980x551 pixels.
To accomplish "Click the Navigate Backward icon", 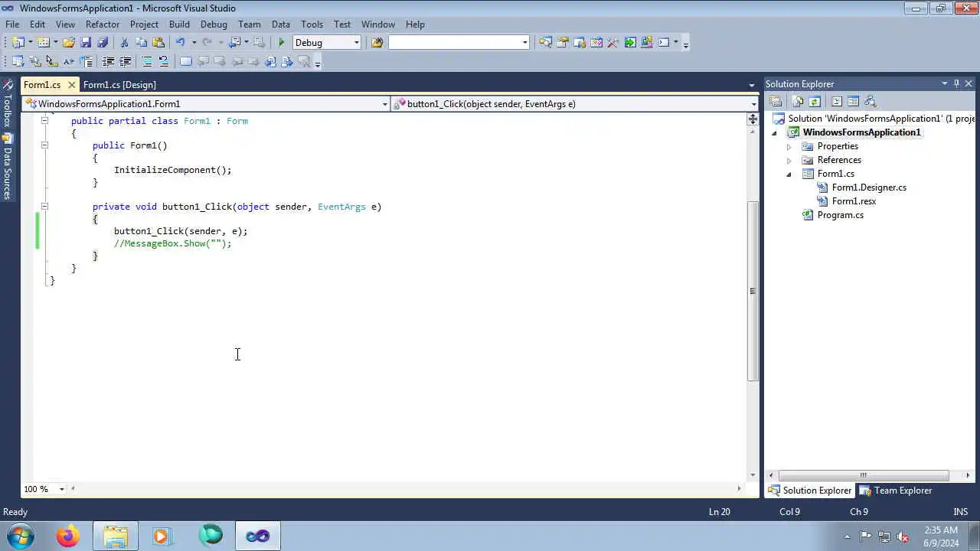I will (x=234, y=43).
